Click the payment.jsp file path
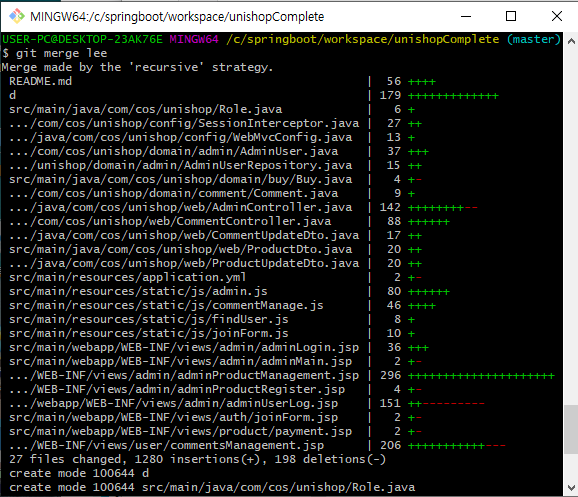Viewport: 578px width, 497px height. (181, 431)
